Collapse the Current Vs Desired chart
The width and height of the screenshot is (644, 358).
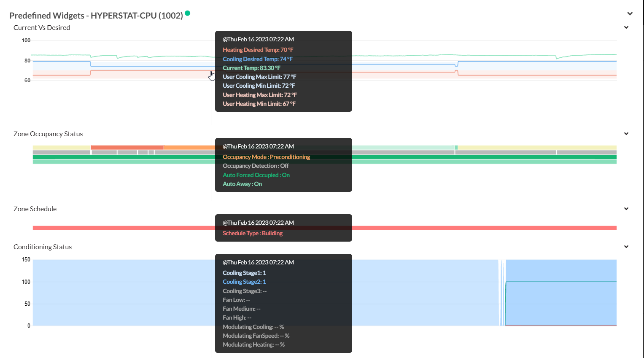point(626,27)
